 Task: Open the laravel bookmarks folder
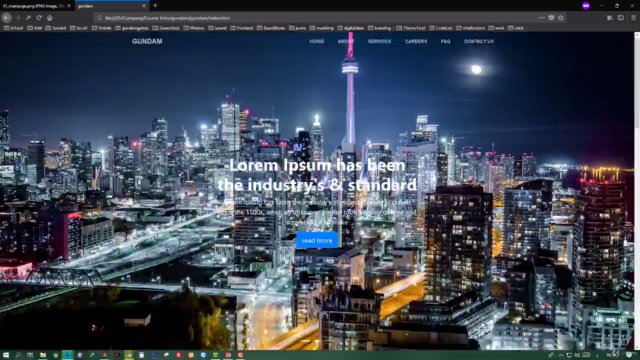click(x=217, y=28)
